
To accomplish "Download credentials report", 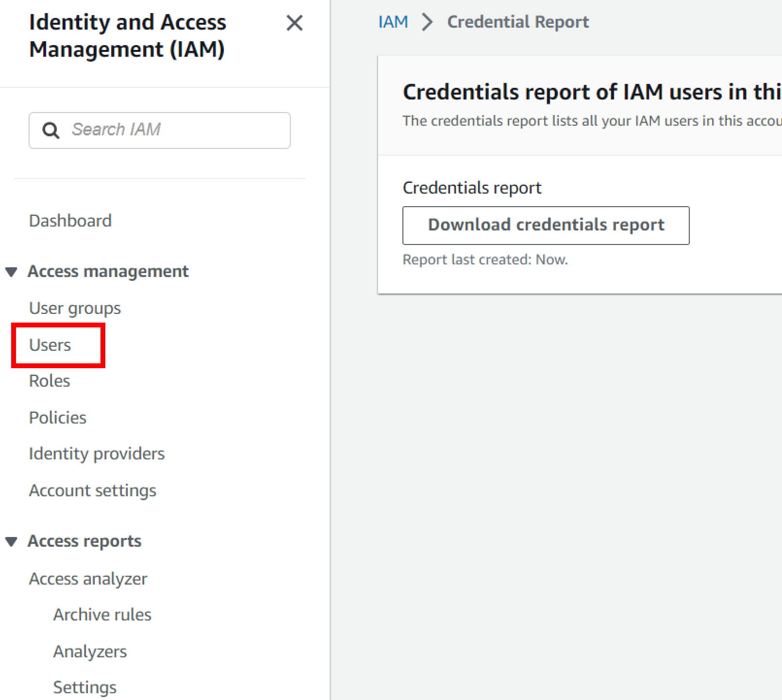I will click(x=546, y=226).
